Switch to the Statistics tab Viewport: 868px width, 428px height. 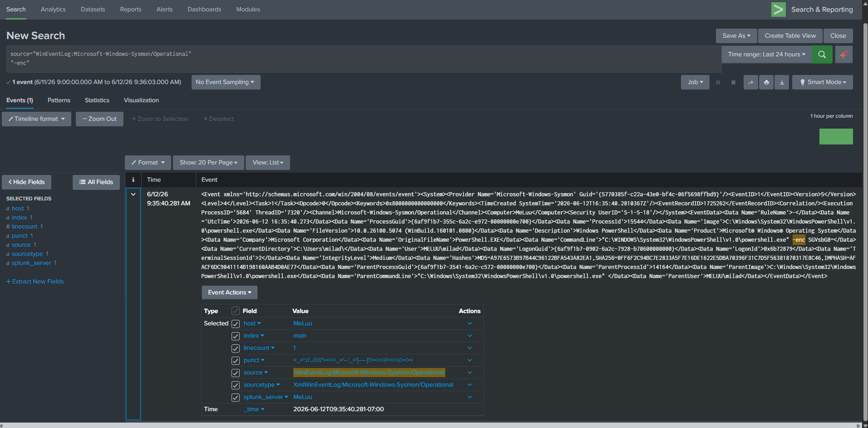[x=97, y=100]
